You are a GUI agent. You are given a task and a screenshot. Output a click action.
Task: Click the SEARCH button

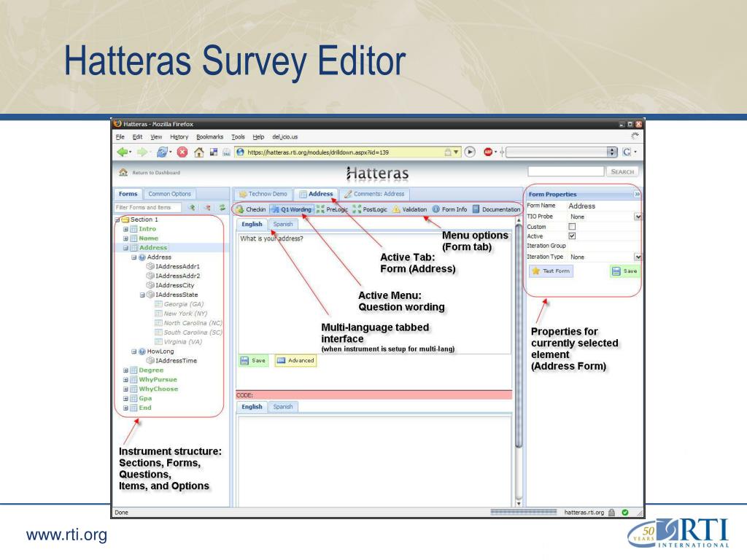pos(622,171)
